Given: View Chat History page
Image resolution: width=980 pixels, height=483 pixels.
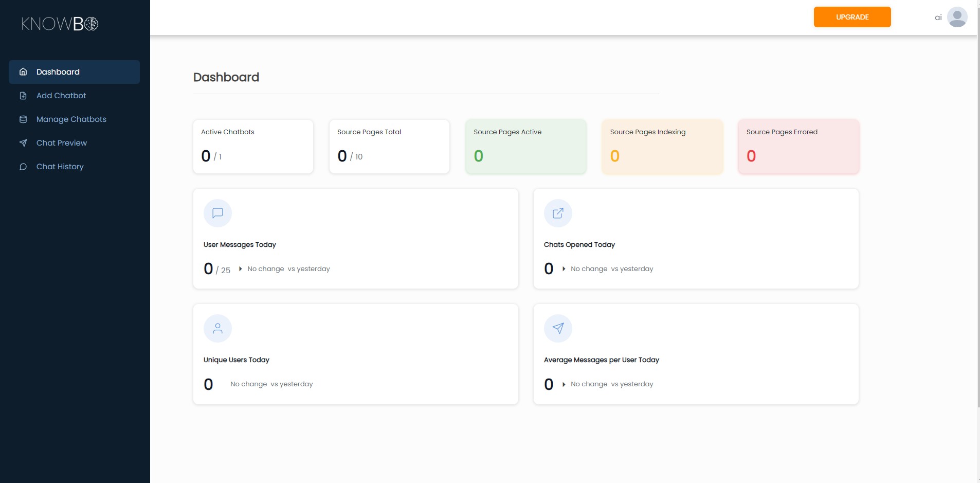Looking at the screenshot, I should (x=74, y=167).
